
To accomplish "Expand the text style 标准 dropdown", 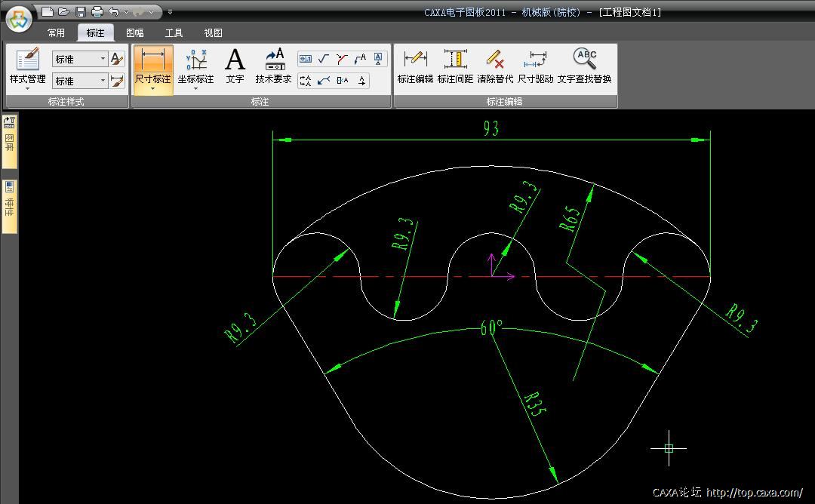I will 103,59.
